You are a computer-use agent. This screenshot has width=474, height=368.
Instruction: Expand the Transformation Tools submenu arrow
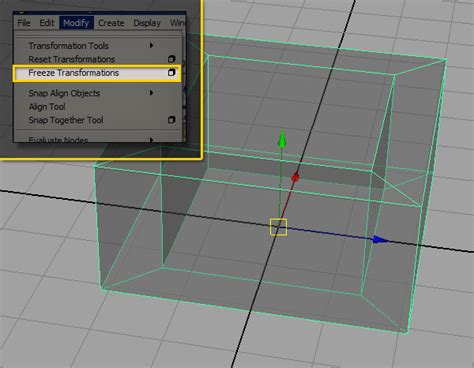[152, 45]
